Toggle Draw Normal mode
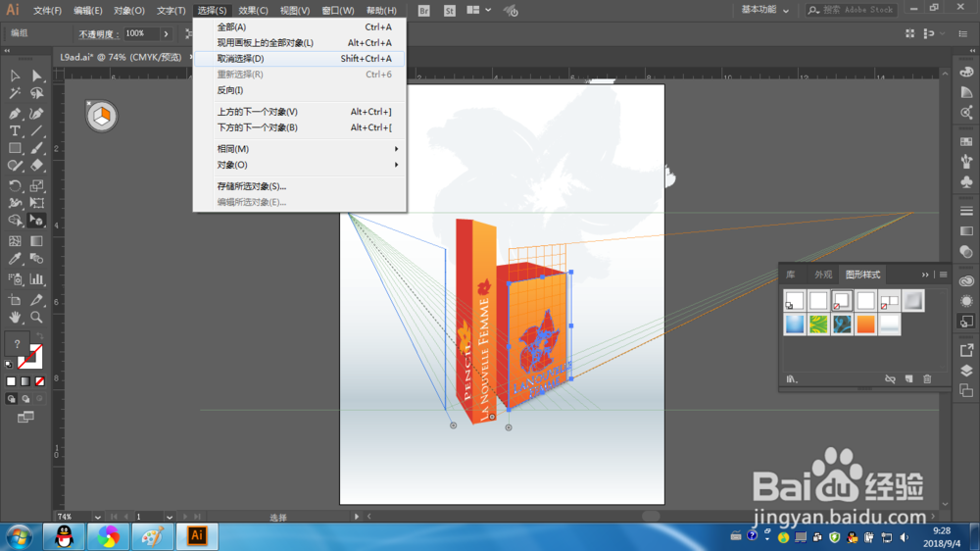Image resolution: width=980 pixels, height=551 pixels. pyautogui.click(x=11, y=398)
